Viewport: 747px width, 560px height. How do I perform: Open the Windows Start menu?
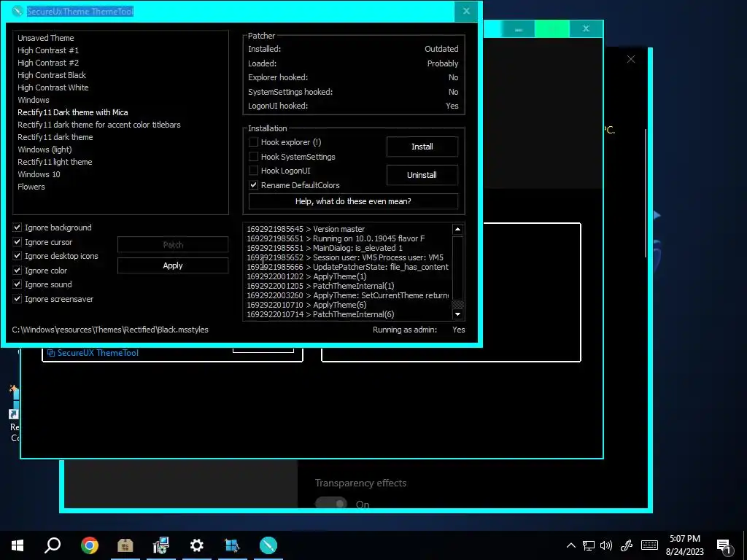tap(18, 545)
